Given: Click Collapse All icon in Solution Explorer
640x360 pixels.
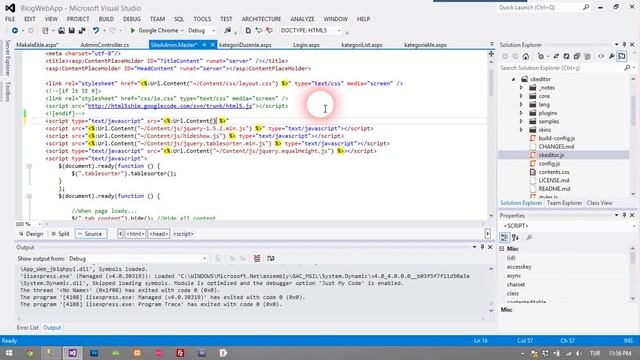Looking at the screenshot, I should click(577, 56).
